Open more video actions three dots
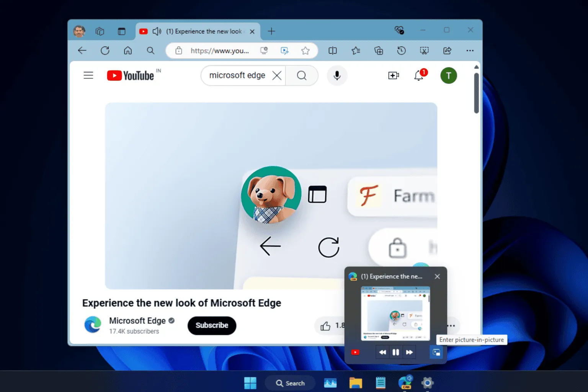This screenshot has width=588, height=392. [451, 326]
